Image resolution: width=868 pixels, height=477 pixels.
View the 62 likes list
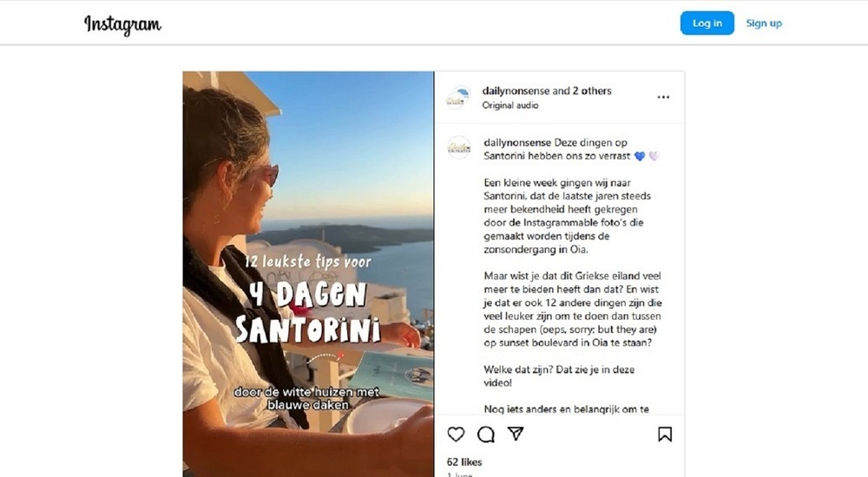tap(464, 462)
